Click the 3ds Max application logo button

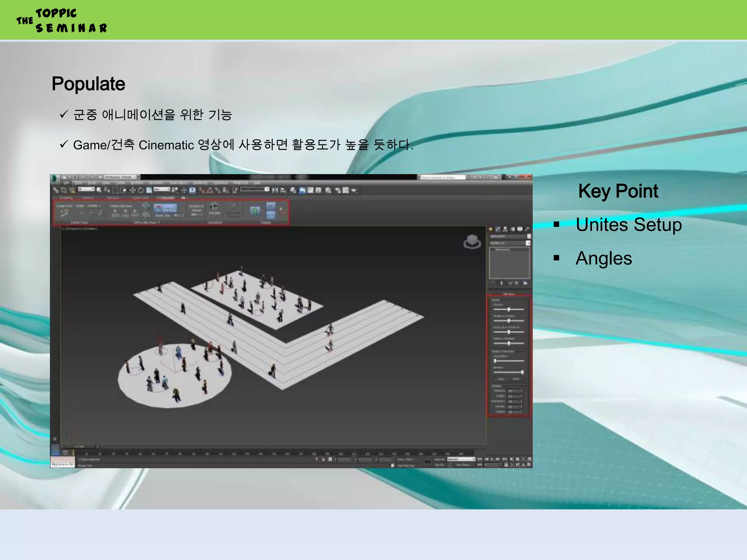pos(55,178)
